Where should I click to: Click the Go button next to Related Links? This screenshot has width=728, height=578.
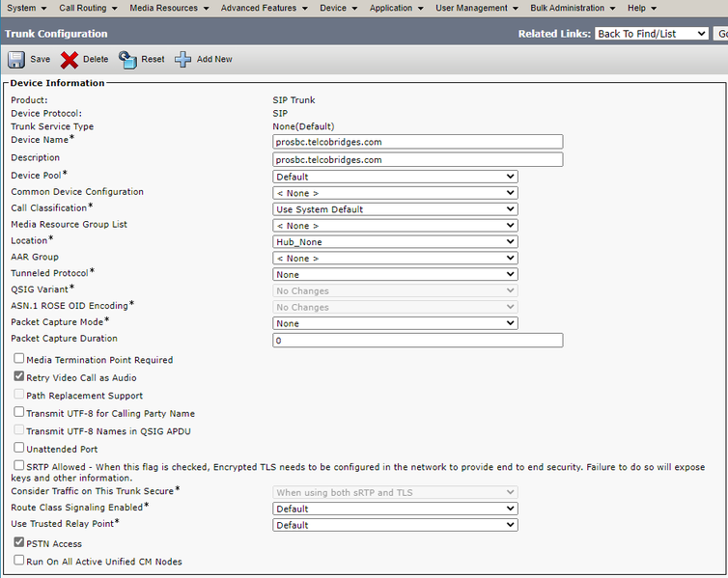(721, 34)
